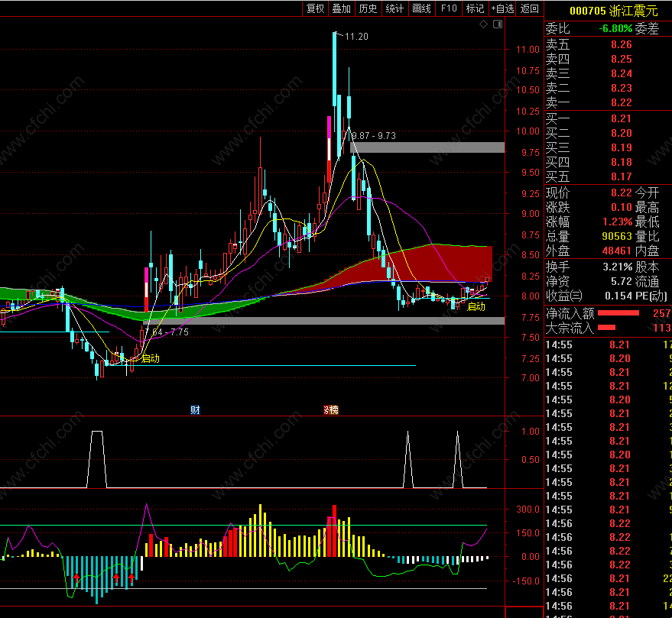Viewport: 672px width, 618px height.
Task: Select the 买二 bid price 8.20
Action: [622, 133]
